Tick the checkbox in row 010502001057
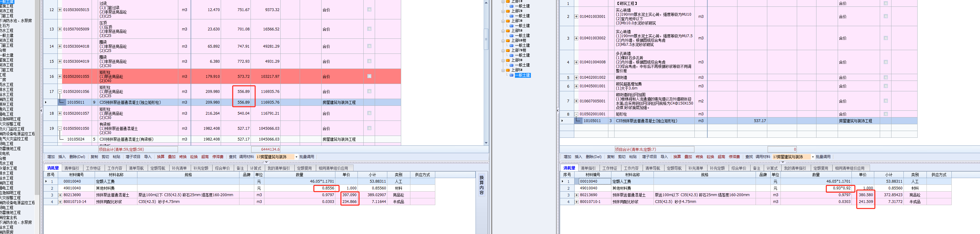The width and height of the screenshot is (980, 234). pyautogui.click(x=369, y=113)
